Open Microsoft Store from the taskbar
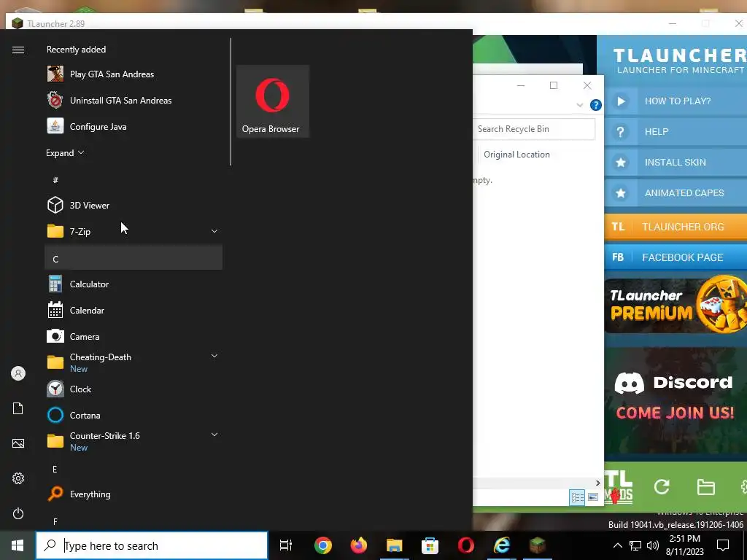This screenshot has height=560, width=747. (x=430, y=545)
